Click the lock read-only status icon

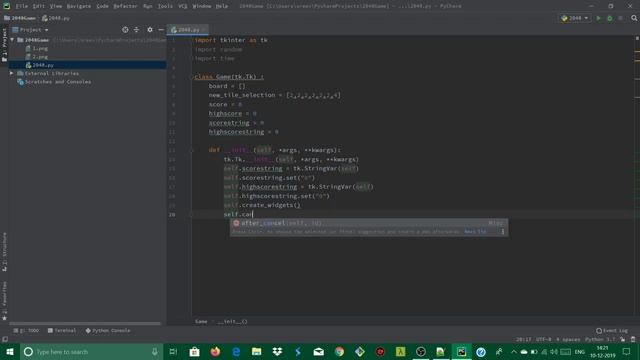[622, 339]
